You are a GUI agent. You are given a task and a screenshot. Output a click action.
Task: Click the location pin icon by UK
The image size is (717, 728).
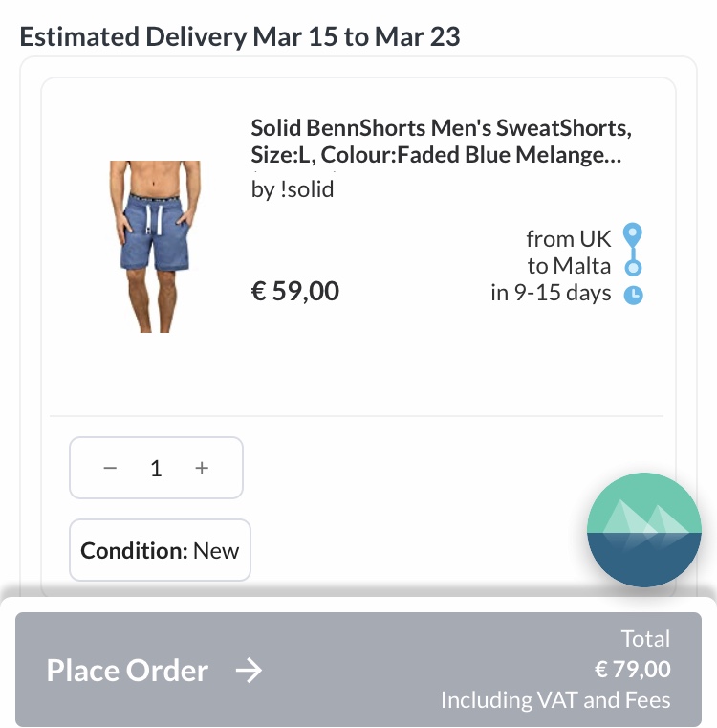(633, 235)
